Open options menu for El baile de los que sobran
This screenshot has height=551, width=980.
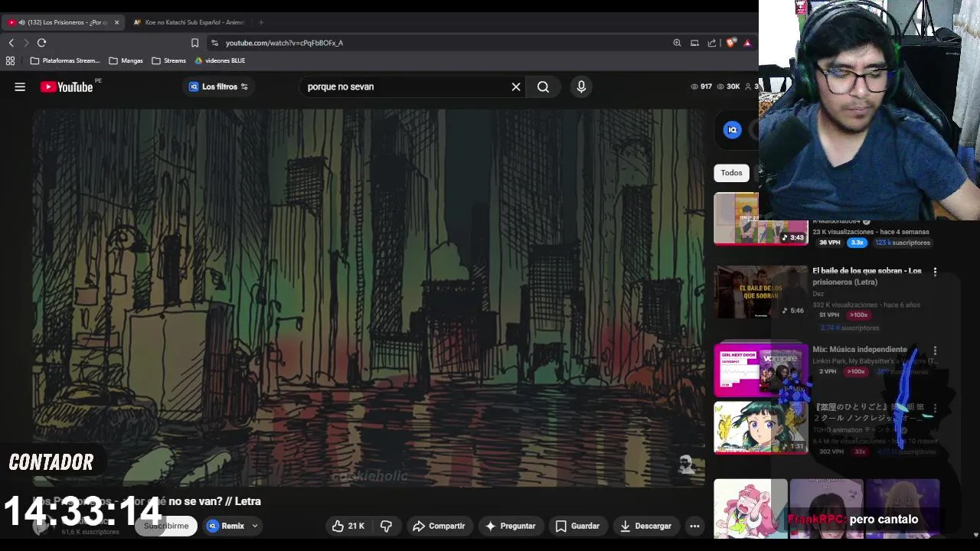[x=935, y=272]
